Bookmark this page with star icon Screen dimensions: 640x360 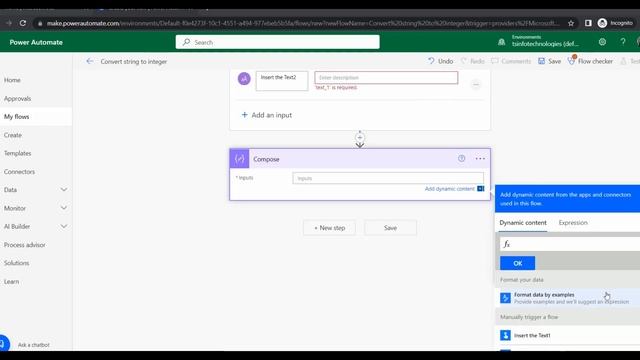point(571,23)
